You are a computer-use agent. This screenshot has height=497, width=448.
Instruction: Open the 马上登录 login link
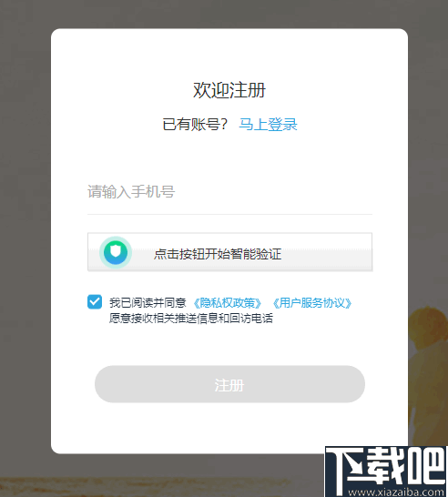pos(268,124)
